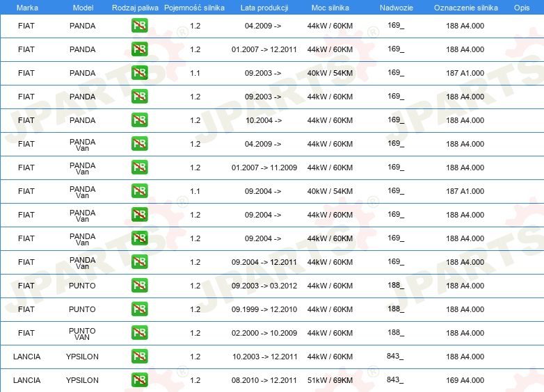Click the fuel icon in the PUNTO VAN row
The image size is (544, 392).
(139, 333)
